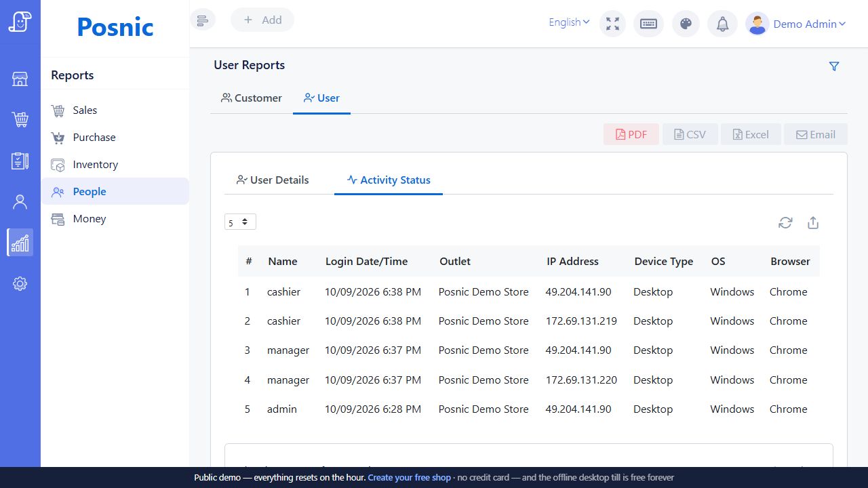The image size is (868, 488).
Task: Open the theme palette icon
Action: coord(686,24)
